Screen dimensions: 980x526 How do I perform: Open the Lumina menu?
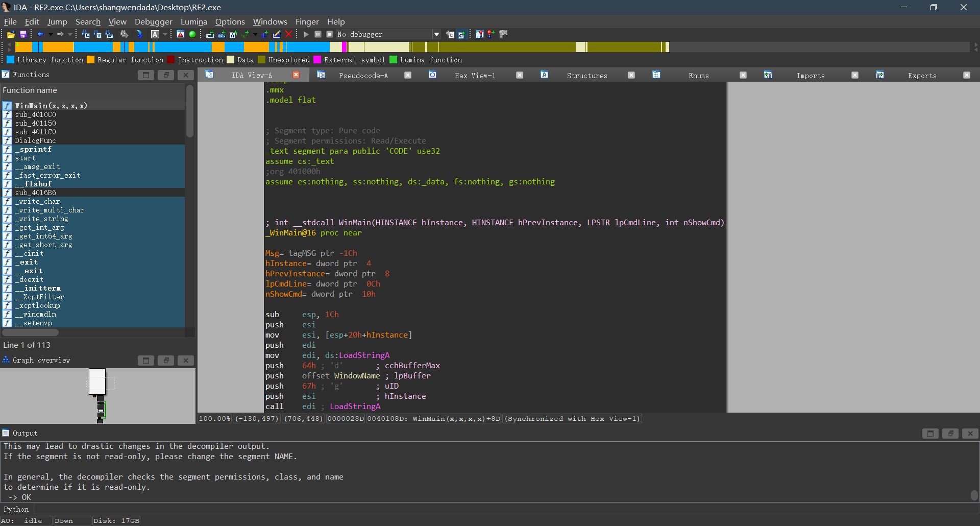click(x=194, y=21)
